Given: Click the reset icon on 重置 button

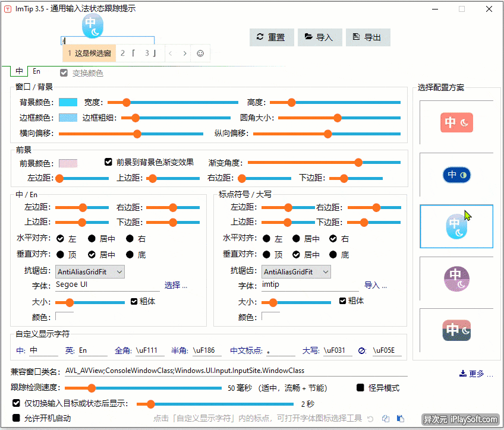Looking at the screenshot, I should coord(260,37).
